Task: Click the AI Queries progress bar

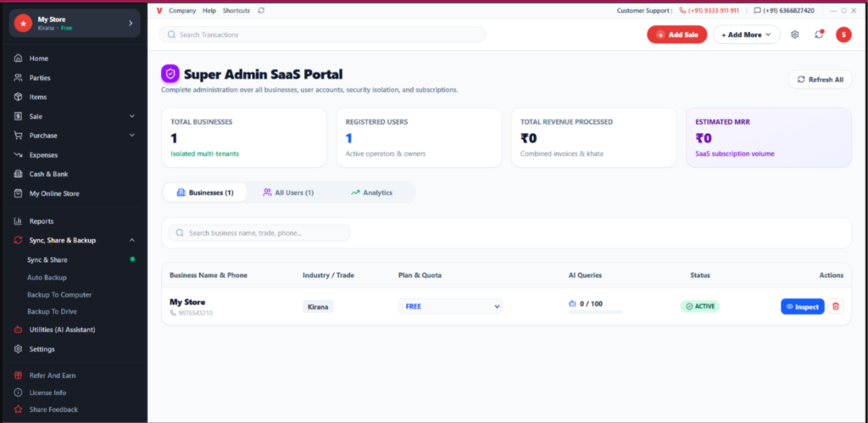Action: pos(596,312)
